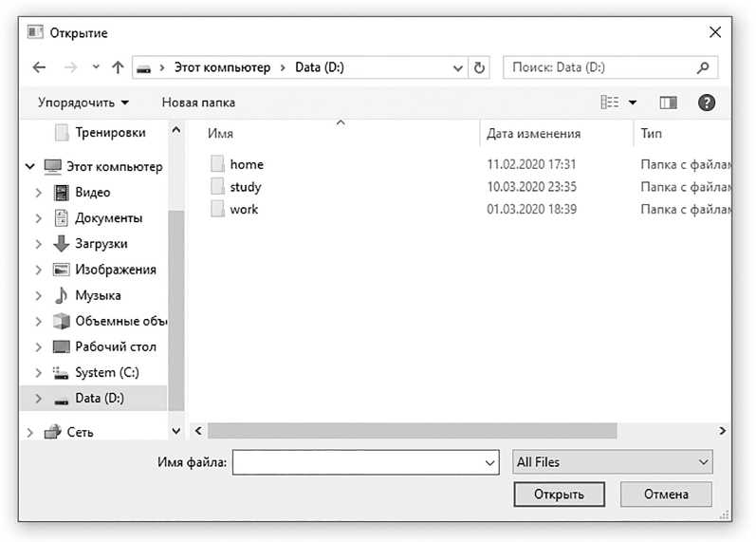Click the System (C:) drive icon
This screenshot has width=756, height=542.
click(x=61, y=373)
